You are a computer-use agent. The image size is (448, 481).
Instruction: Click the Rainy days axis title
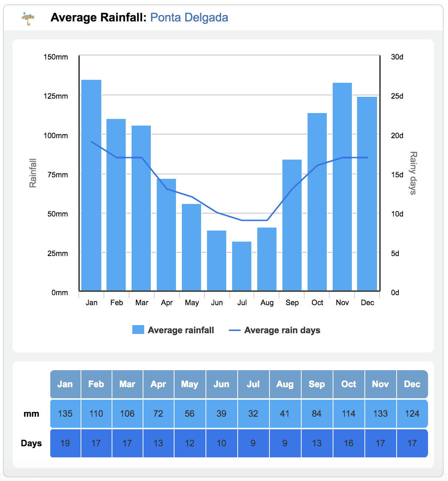click(413, 173)
